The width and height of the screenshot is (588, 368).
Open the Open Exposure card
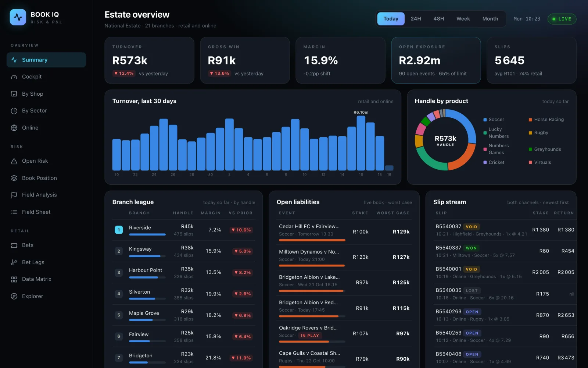coord(436,60)
